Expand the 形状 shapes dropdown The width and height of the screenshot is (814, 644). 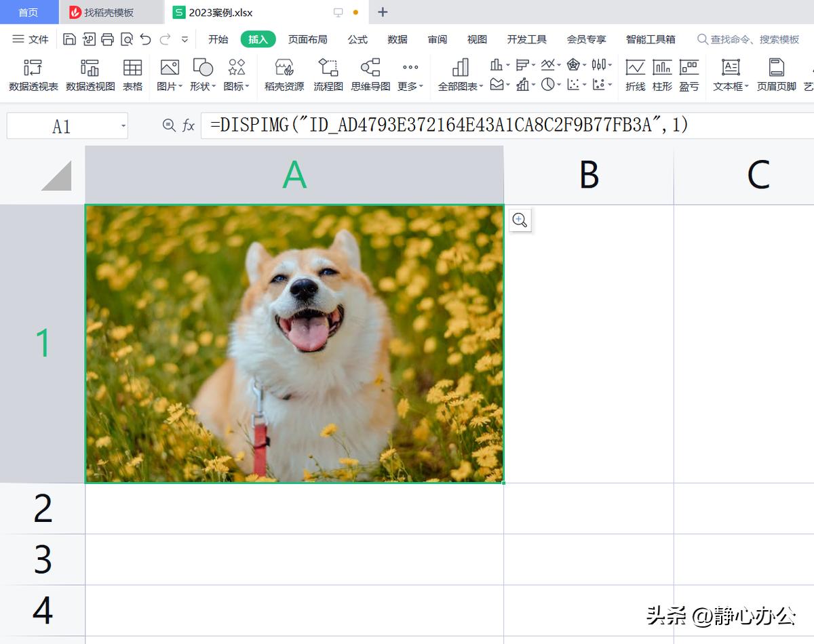coord(201,75)
